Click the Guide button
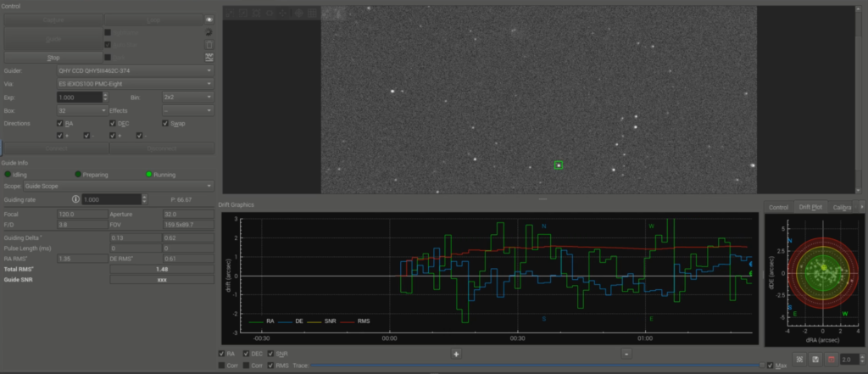Image resolution: width=868 pixels, height=374 pixels. pyautogui.click(x=53, y=39)
